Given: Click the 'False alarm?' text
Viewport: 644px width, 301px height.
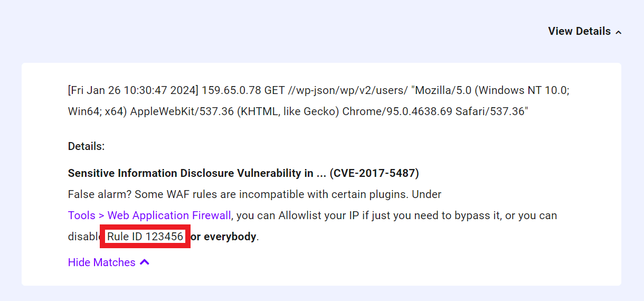Looking at the screenshot, I should tap(100, 194).
